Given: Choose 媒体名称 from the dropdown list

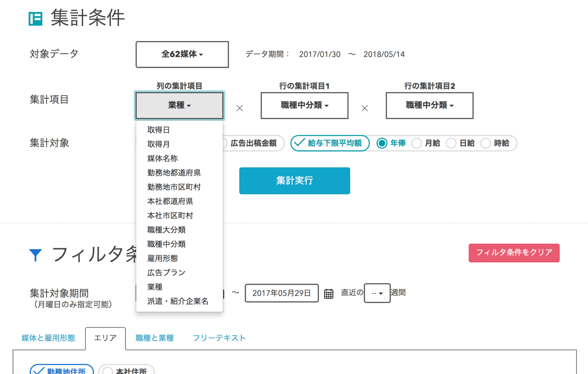Looking at the screenshot, I should 179,159.
